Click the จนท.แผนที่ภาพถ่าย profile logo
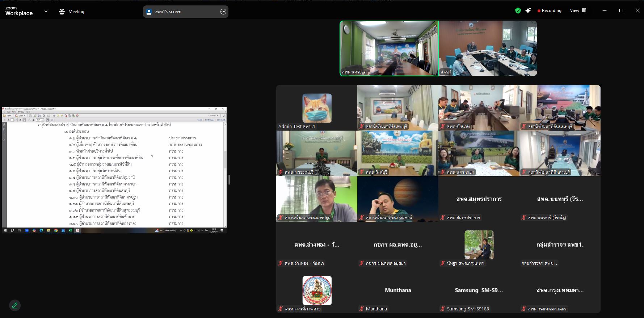 tap(317, 291)
